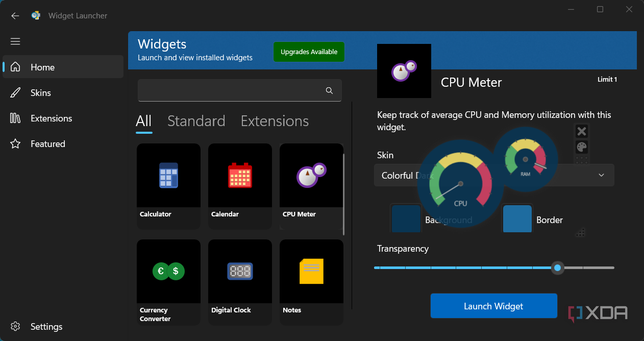Switch to the Extensions filter tab
This screenshot has width=644, height=341.
pos(275,121)
